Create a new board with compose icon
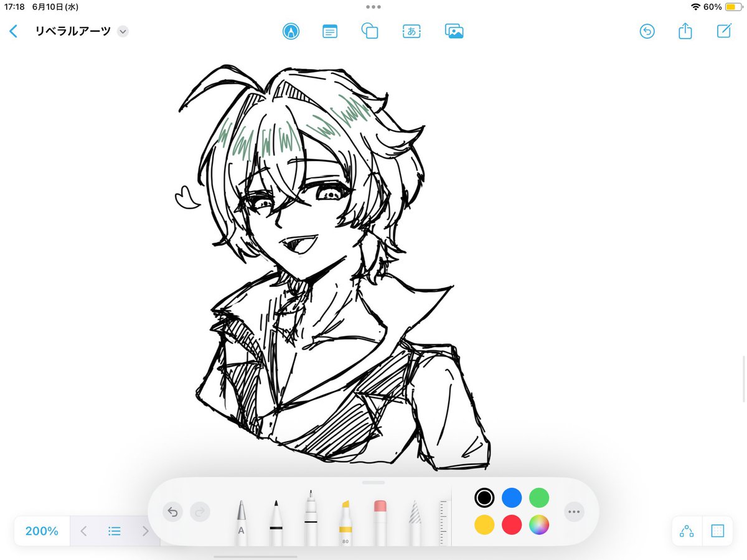 point(724,30)
